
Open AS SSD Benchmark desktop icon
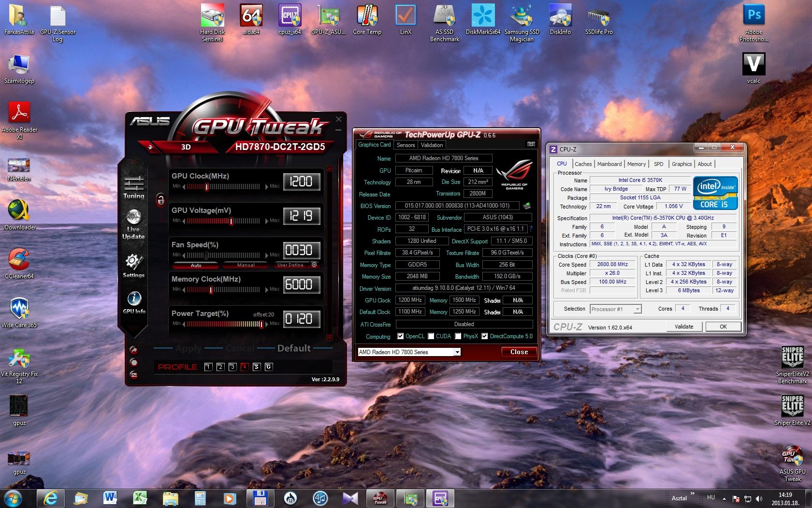coord(445,22)
